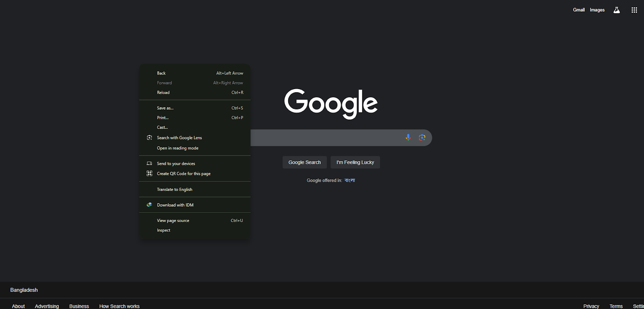
Task: Open How Search works footer link
Action: pos(120,306)
